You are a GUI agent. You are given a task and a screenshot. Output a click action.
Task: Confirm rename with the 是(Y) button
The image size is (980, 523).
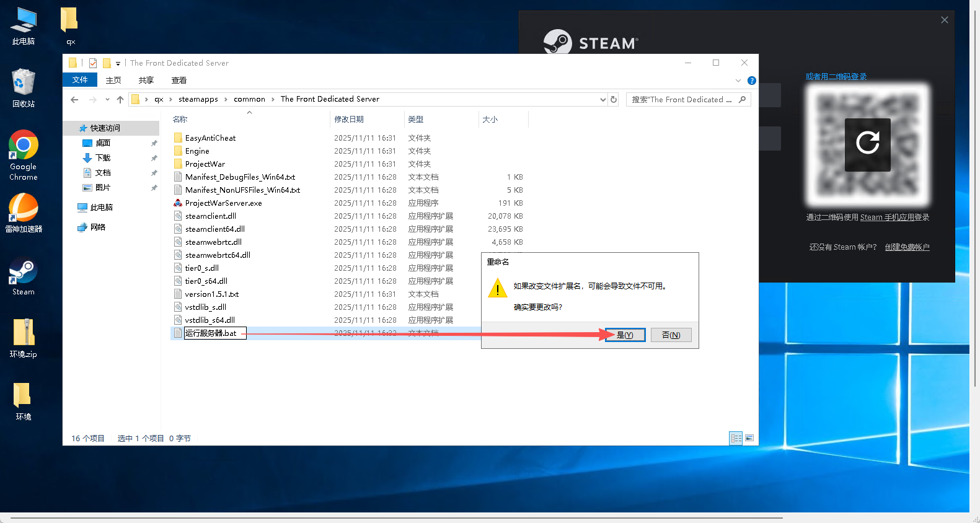625,335
